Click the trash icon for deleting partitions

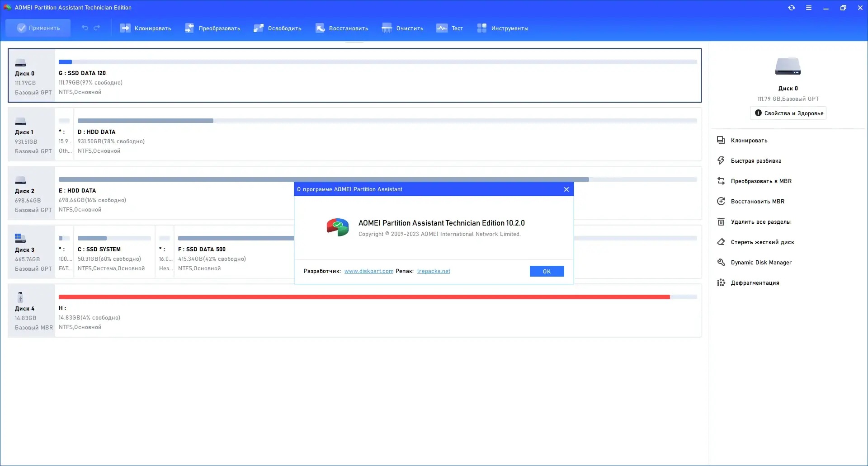click(x=721, y=222)
